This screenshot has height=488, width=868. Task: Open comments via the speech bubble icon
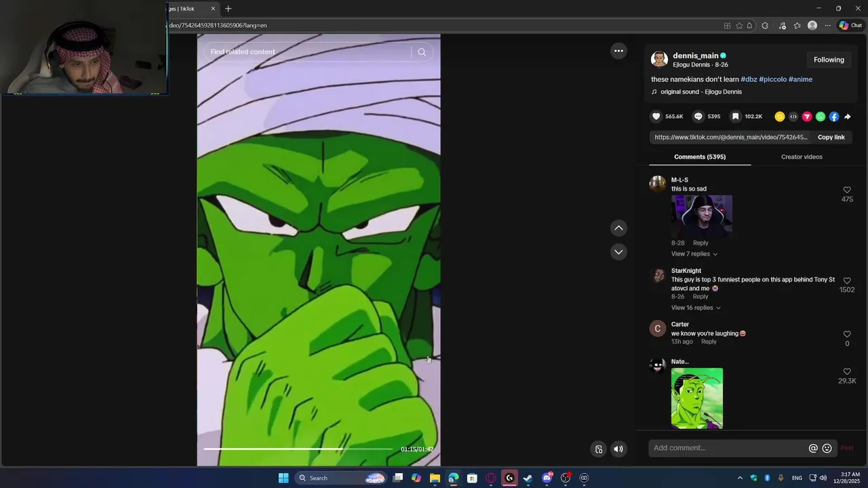coord(698,117)
